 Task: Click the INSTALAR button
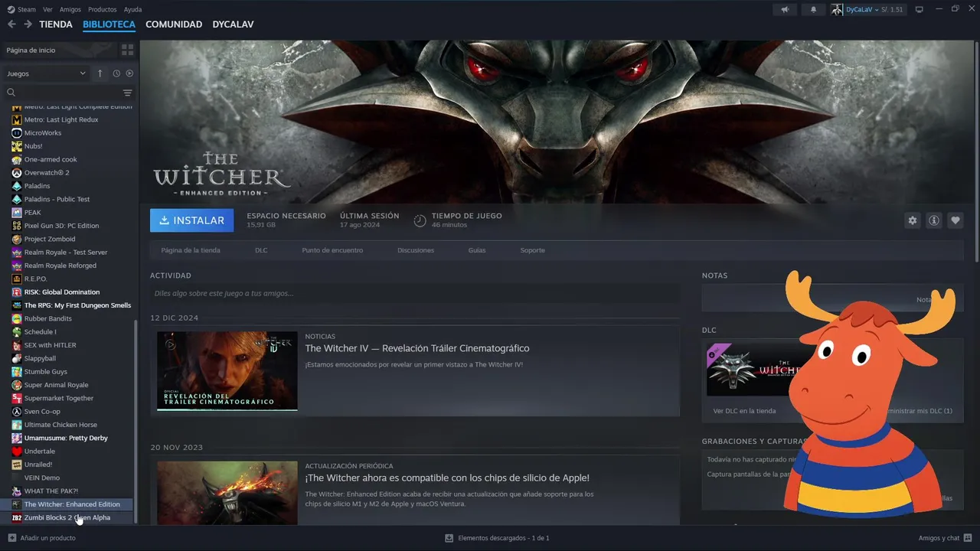[x=192, y=220]
